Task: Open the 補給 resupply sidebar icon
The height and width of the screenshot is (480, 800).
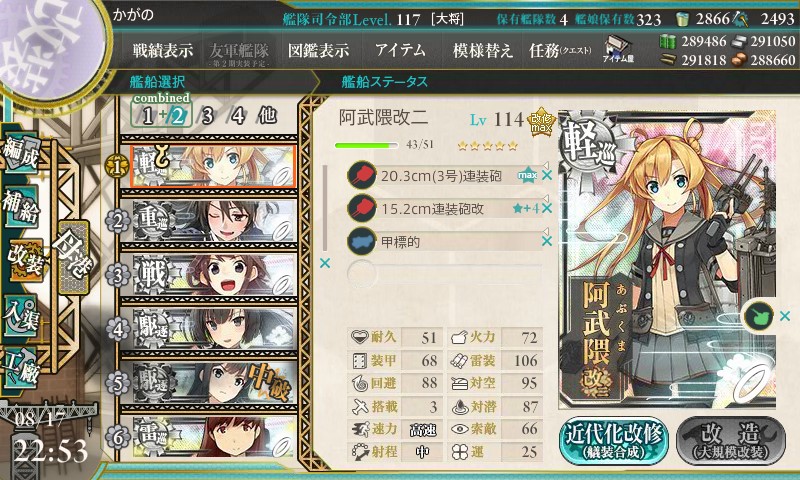Action: (21, 207)
